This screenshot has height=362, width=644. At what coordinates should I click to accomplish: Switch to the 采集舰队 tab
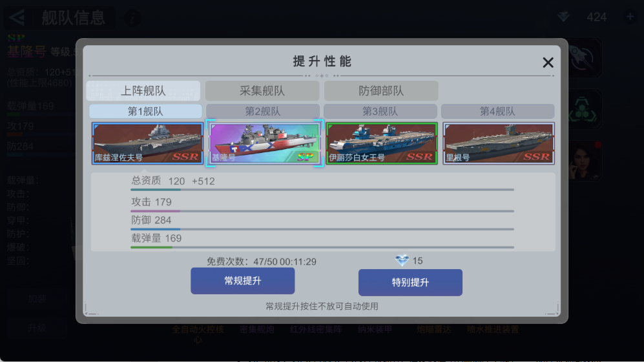[x=262, y=91]
